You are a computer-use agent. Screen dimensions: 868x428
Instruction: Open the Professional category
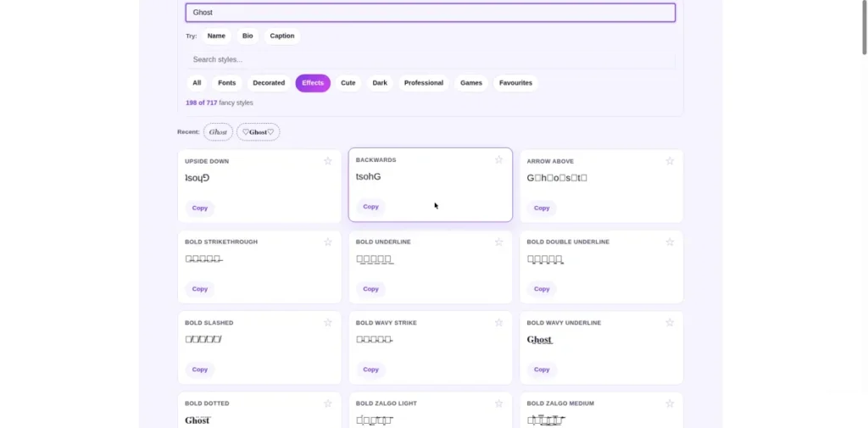(x=424, y=83)
